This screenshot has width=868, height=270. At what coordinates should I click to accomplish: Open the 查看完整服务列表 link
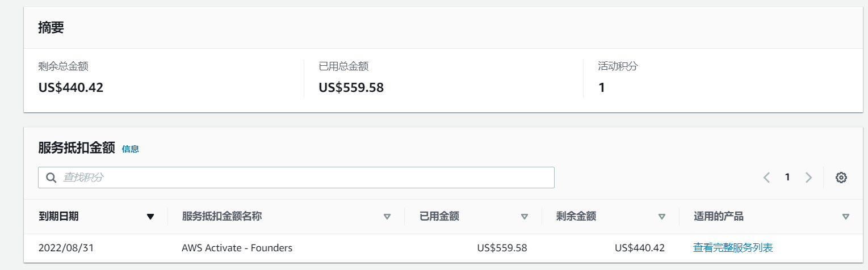click(733, 248)
